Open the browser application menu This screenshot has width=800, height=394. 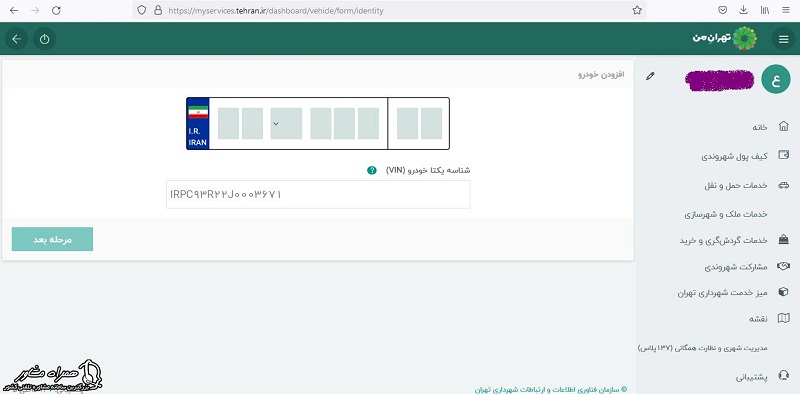pyautogui.click(x=785, y=10)
